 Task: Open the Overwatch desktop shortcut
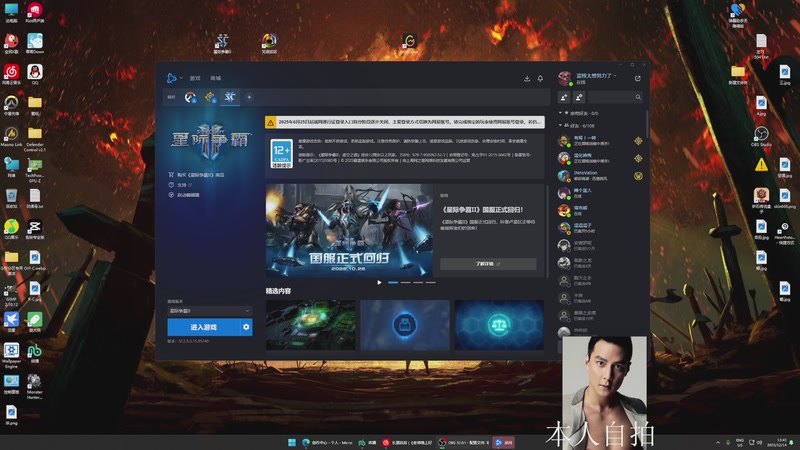[11, 106]
